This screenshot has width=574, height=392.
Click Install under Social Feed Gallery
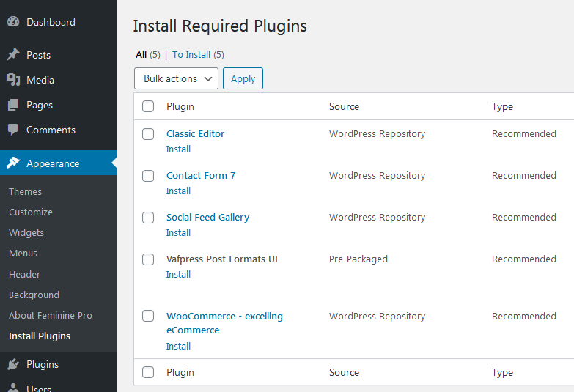178,232
